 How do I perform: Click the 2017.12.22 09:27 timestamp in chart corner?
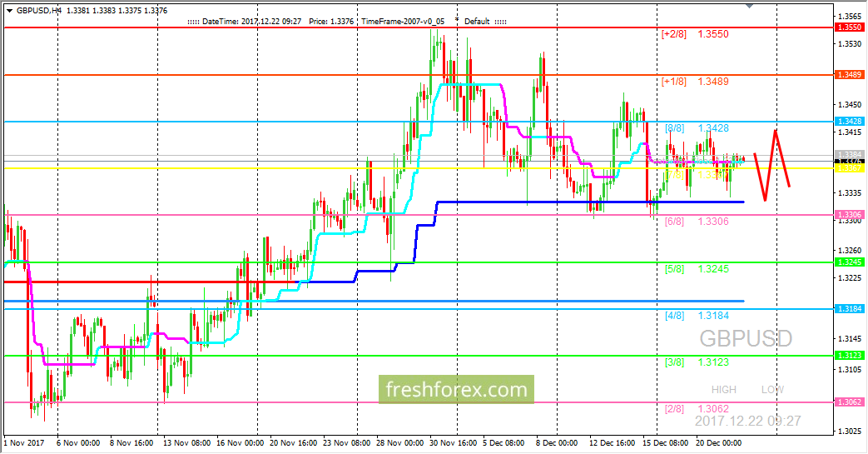[747, 422]
